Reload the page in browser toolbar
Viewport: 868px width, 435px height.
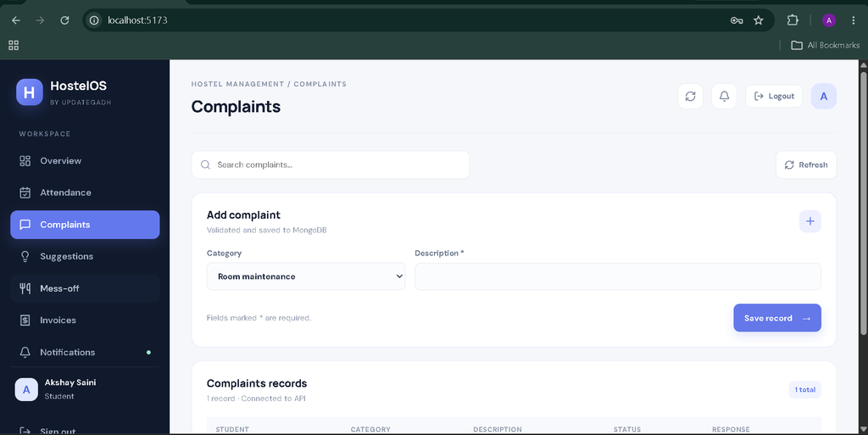64,20
